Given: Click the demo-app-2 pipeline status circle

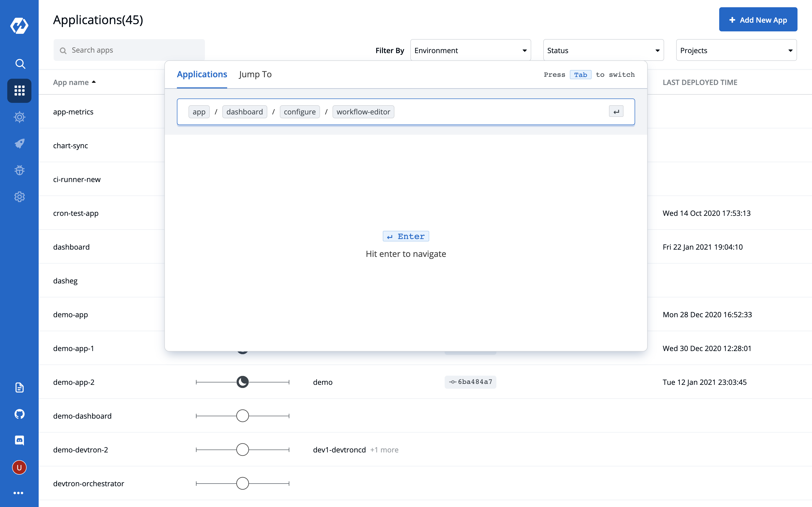Looking at the screenshot, I should click(x=242, y=382).
